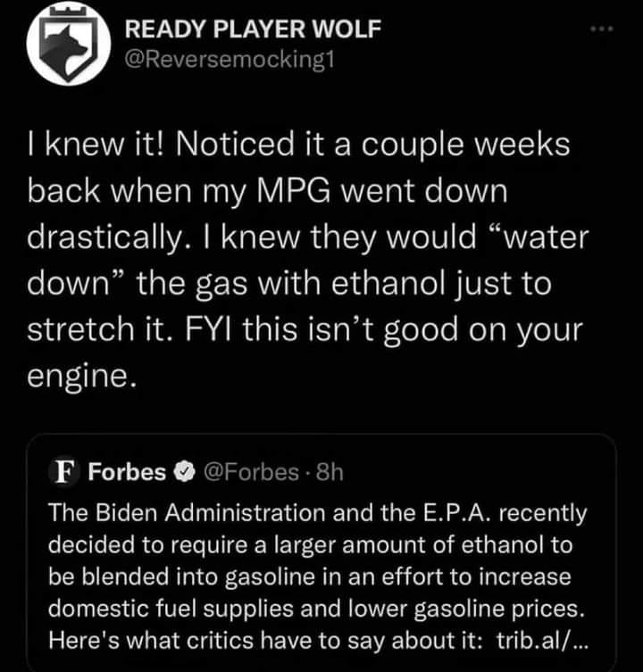Viewport: 643px width, 672px height.
Task: Open READY PLAYER WOLF display name
Action: tap(253, 29)
